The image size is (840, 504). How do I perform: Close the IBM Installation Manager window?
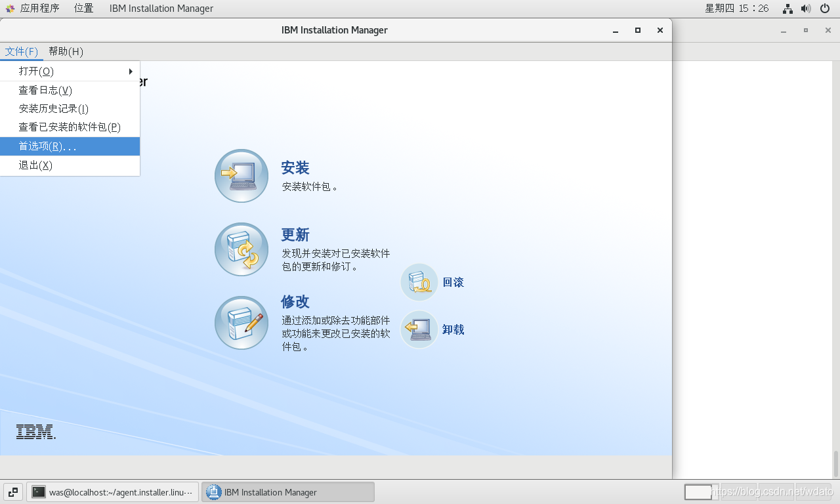[x=660, y=30]
